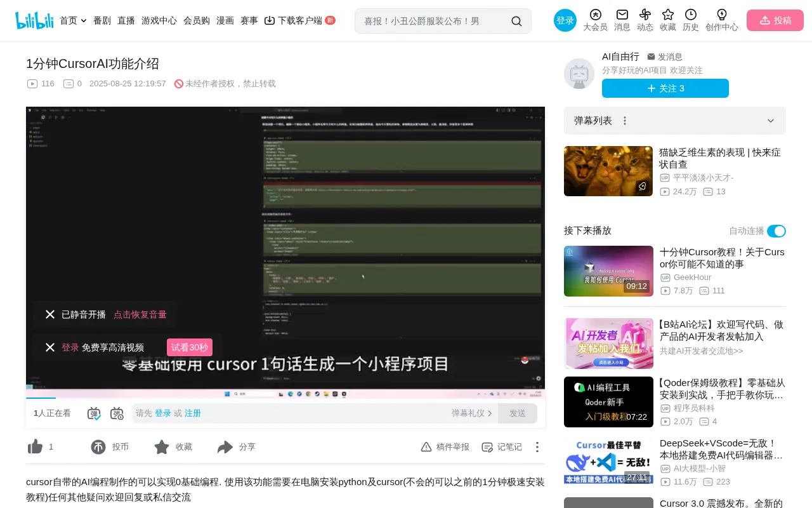Dismiss the 免费享高清视频 login prompt
This screenshot has height=508, width=812.
coord(50,347)
